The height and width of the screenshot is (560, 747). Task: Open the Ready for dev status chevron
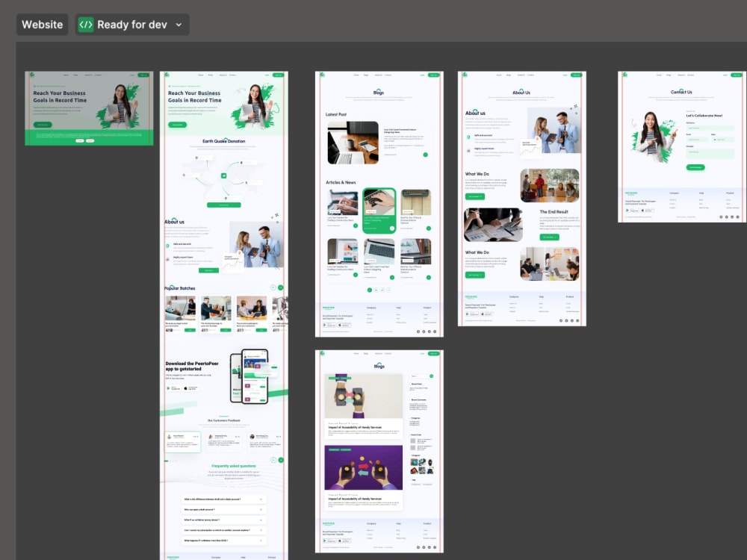click(x=179, y=25)
